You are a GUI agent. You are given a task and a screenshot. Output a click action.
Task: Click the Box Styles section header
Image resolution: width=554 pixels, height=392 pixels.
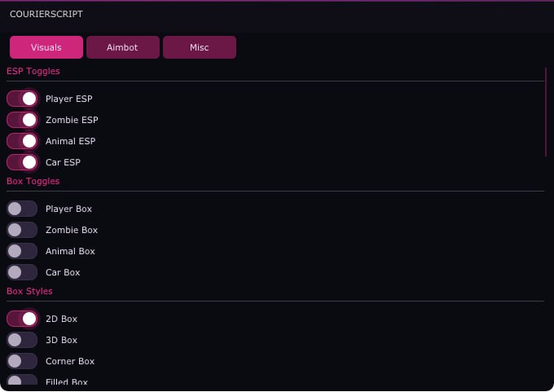(29, 291)
